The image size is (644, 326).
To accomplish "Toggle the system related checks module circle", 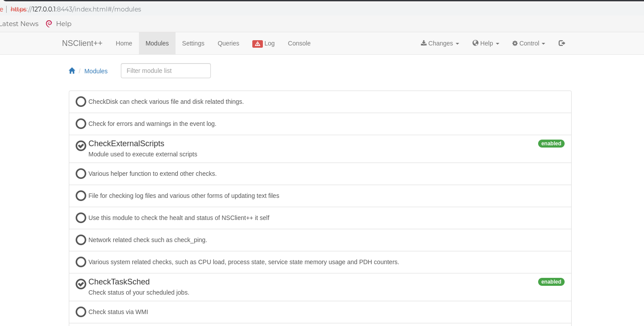I will tap(81, 262).
